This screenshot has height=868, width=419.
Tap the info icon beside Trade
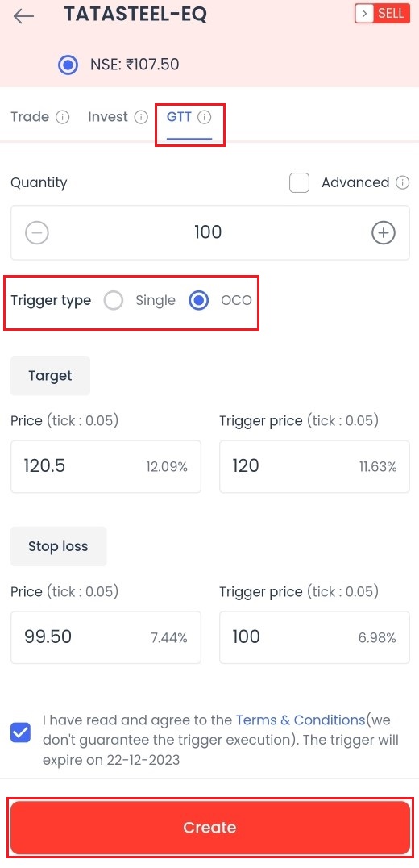(x=63, y=117)
